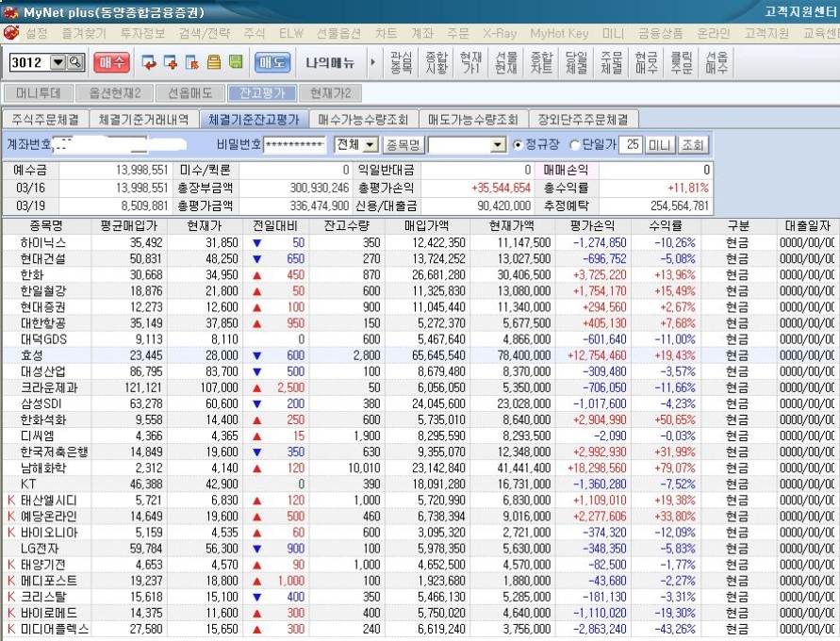The image size is (840, 641).
Task: Open the 당일체결 toolbar shortcut
Action: (576, 62)
